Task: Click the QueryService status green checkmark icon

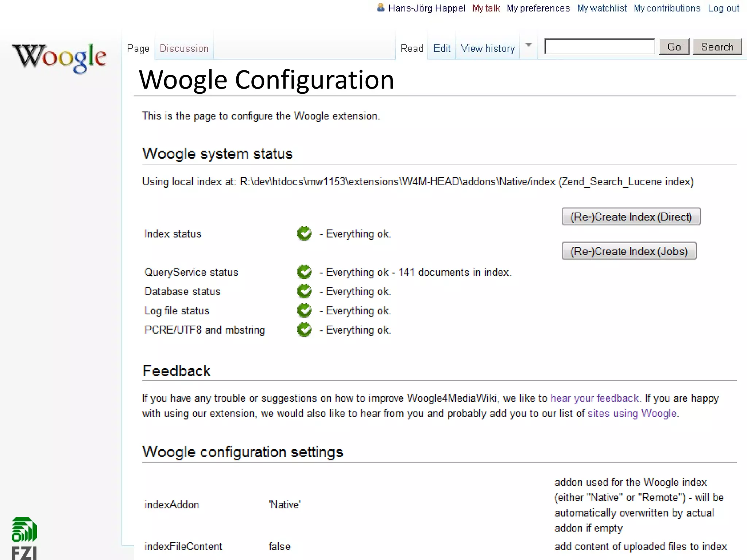Action: click(304, 272)
